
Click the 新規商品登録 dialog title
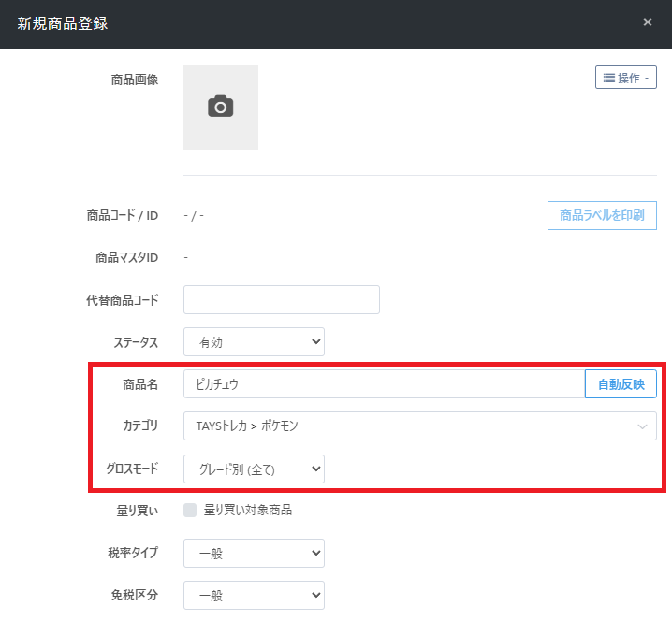[63, 23]
